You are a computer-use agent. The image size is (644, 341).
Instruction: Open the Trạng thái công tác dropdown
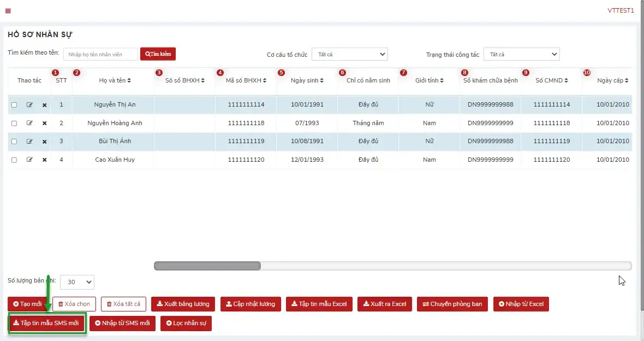[522, 54]
